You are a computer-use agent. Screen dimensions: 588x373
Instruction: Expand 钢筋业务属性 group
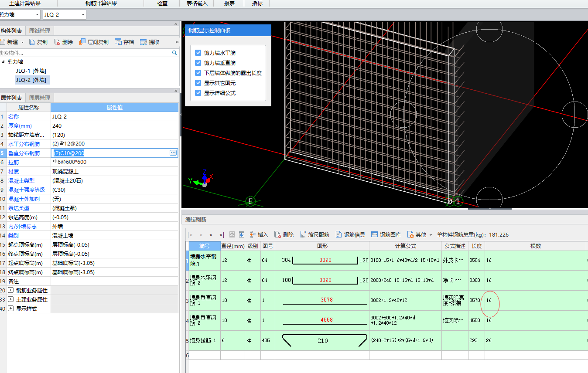coord(11,290)
